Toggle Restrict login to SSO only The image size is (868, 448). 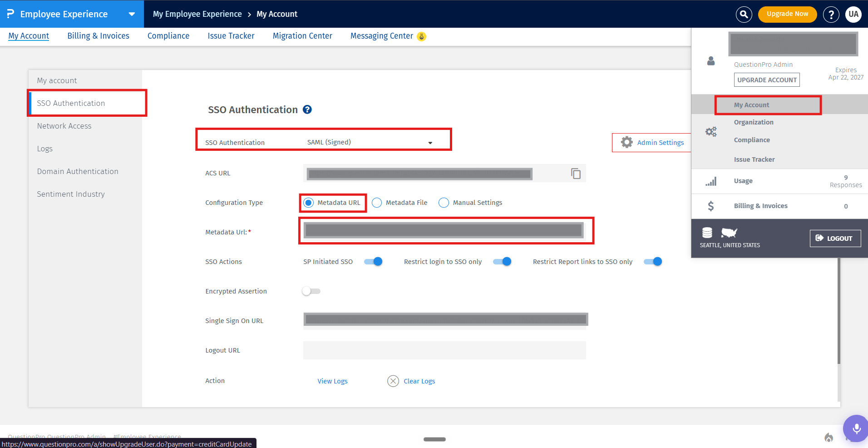point(502,261)
